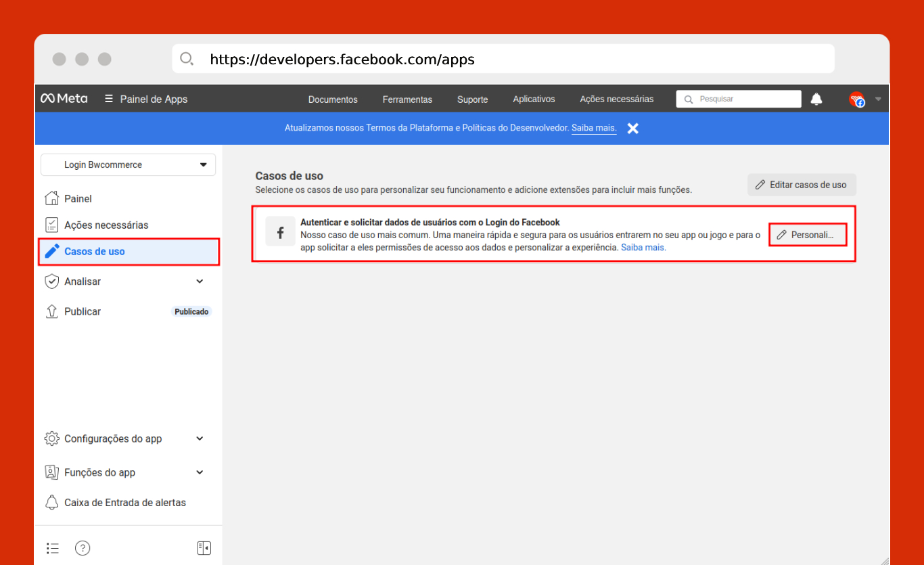
Task: Open the Documentos top menu
Action: point(333,99)
